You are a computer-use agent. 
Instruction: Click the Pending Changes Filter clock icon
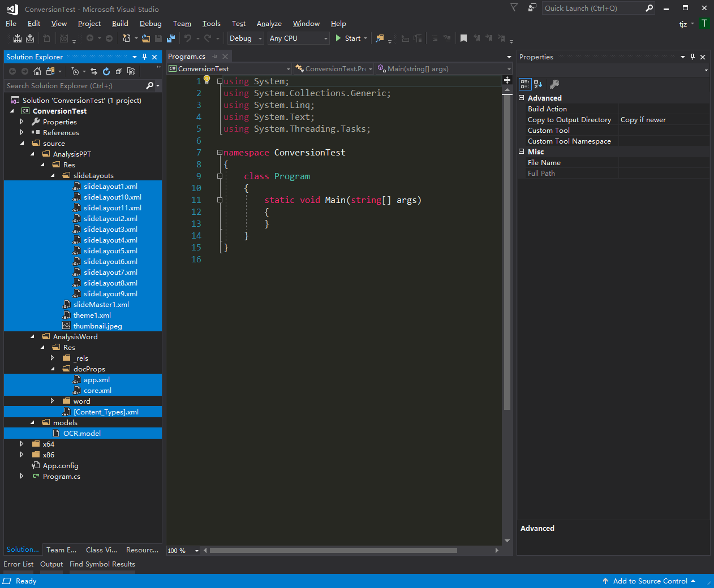[x=75, y=71]
